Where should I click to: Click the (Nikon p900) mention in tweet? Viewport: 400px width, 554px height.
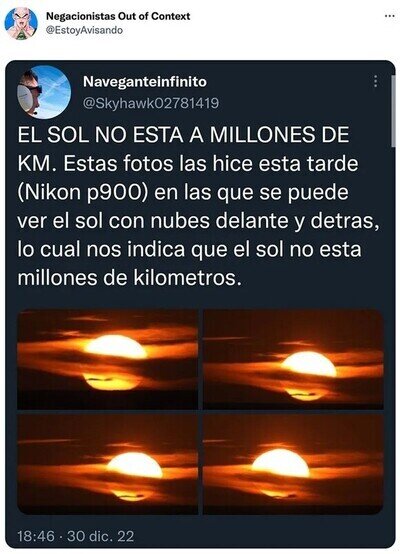click(x=82, y=193)
